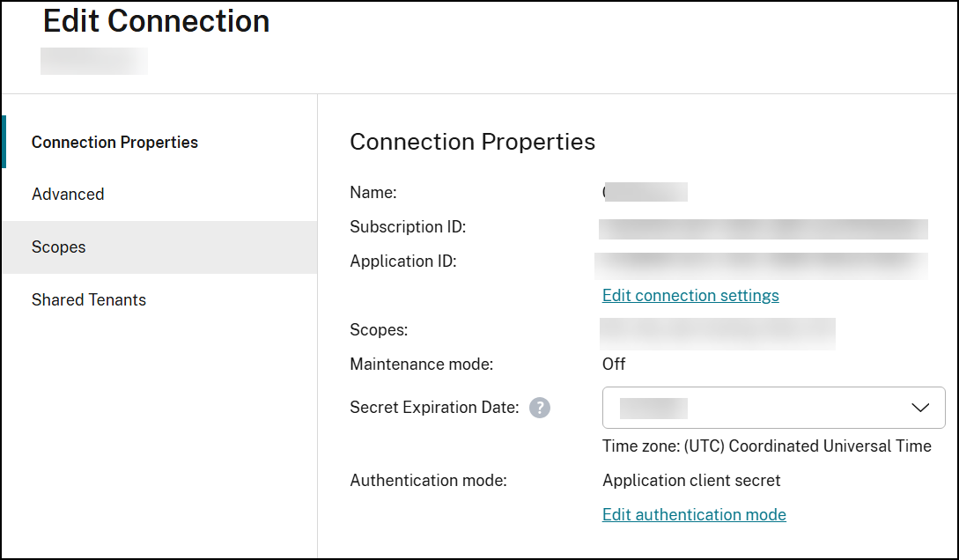Open the Connection Properties sidebar tab
Viewport: 959px width, 560px height.
(x=114, y=143)
